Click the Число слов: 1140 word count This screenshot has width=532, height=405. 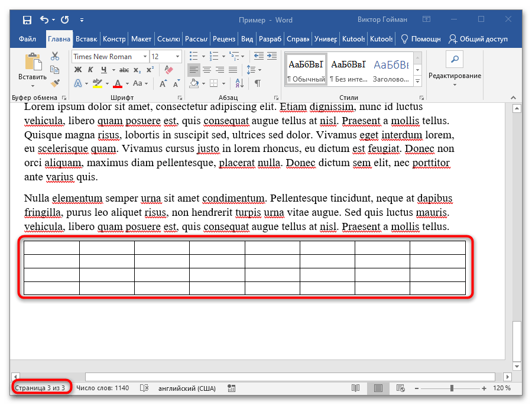pyautogui.click(x=102, y=388)
